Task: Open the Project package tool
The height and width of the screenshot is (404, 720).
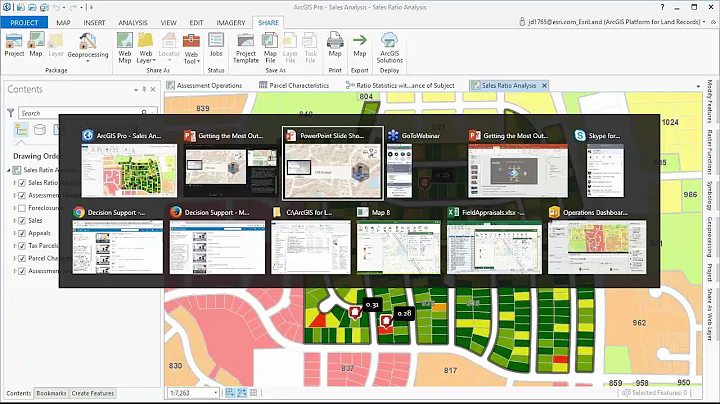Action: pos(14,45)
